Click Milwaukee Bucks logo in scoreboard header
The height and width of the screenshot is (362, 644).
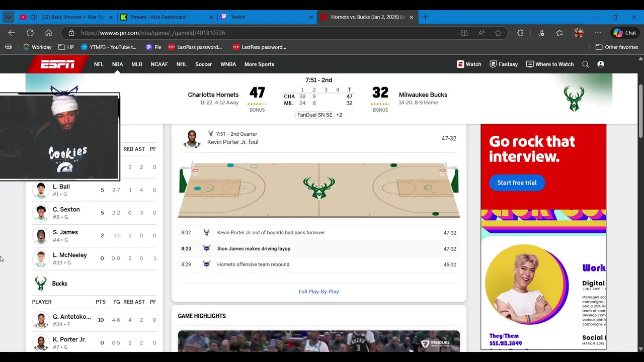click(574, 99)
